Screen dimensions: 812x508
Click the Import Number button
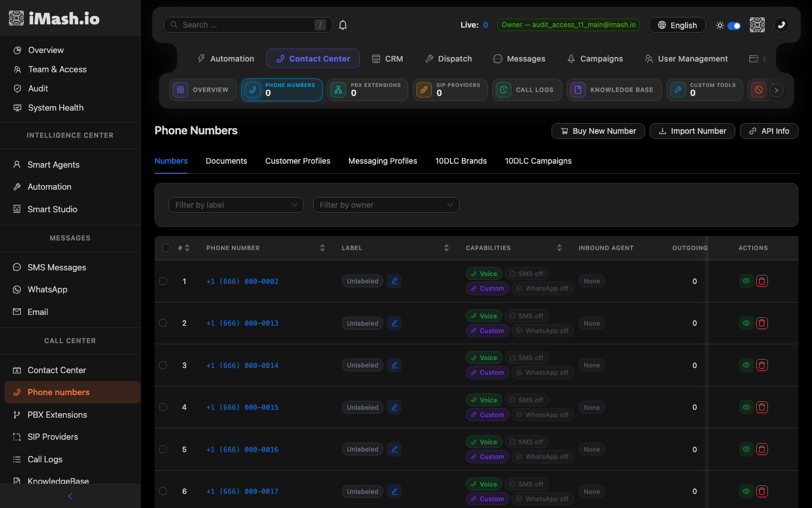click(692, 131)
